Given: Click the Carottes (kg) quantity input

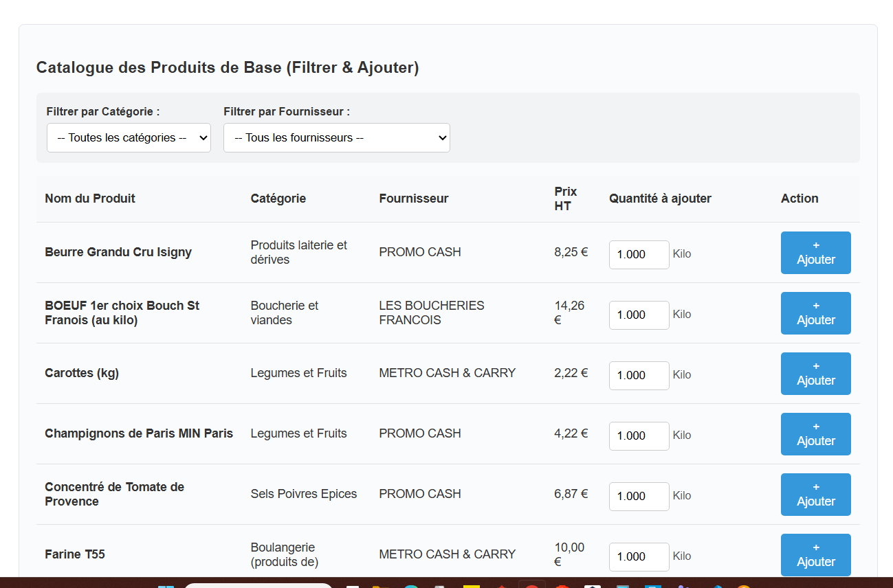Looking at the screenshot, I should pyautogui.click(x=639, y=375).
